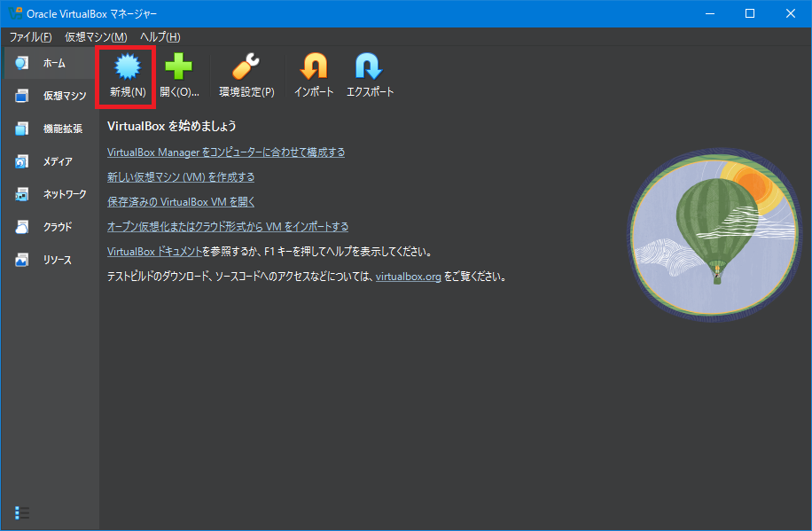Screen dimensions: 812x531
Task: Open the ヘルプ(H) menu
Action: coord(160,36)
